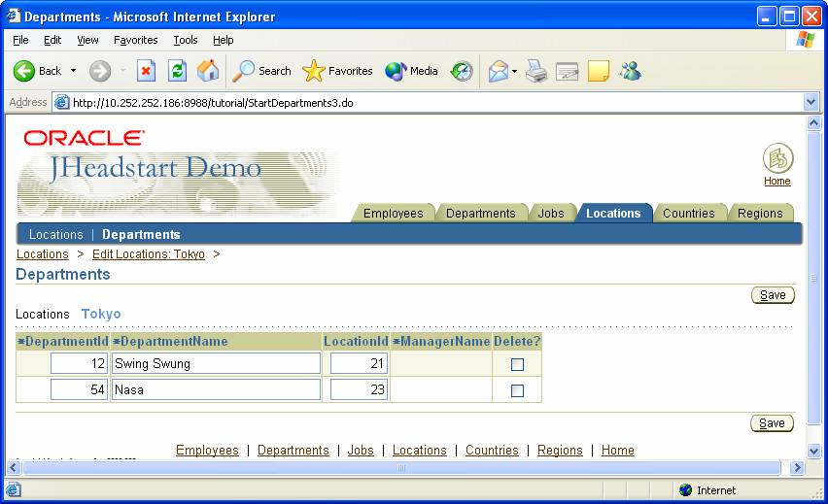
Task: Click the Home icon at top right
Action: (x=777, y=158)
